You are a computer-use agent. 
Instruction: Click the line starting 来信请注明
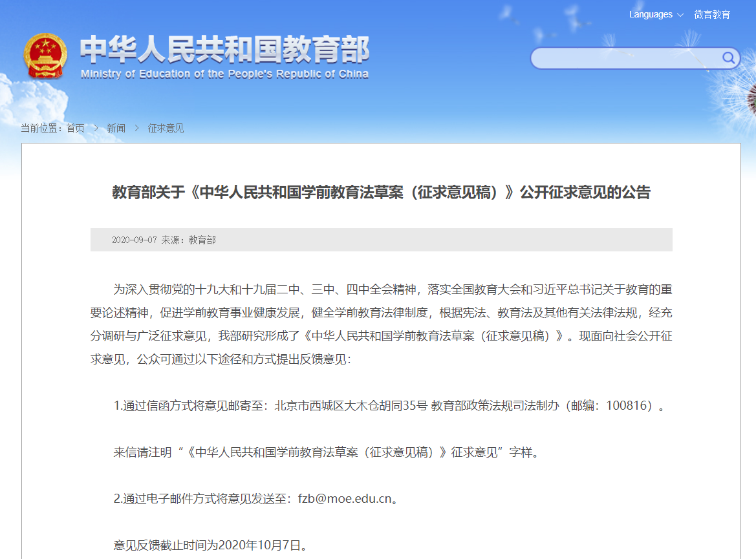point(327,452)
